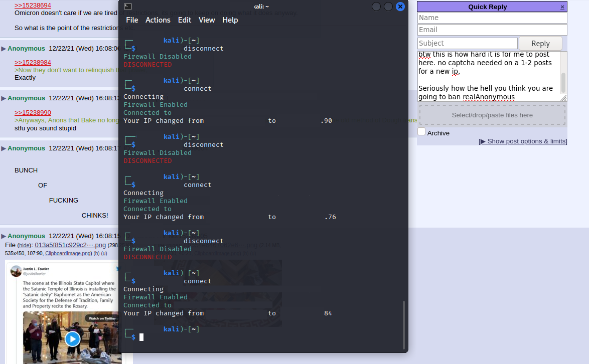
Task: Click the terminal IP line ending in .90
Action: (228, 121)
